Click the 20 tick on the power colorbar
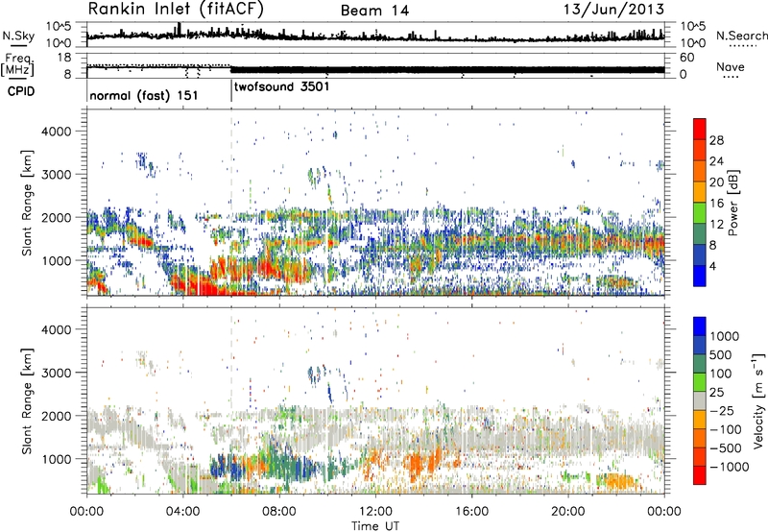The height and width of the screenshot is (532, 768). pyautogui.click(x=716, y=182)
